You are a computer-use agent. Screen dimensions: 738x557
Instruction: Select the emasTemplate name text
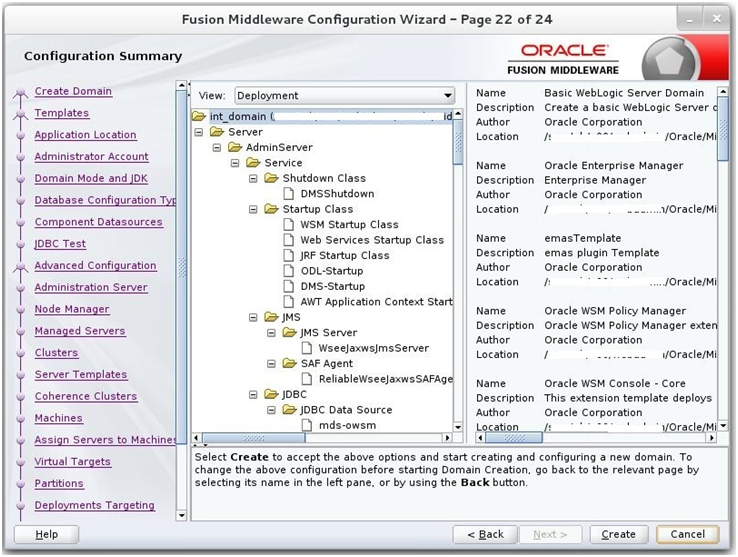(583, 238)
